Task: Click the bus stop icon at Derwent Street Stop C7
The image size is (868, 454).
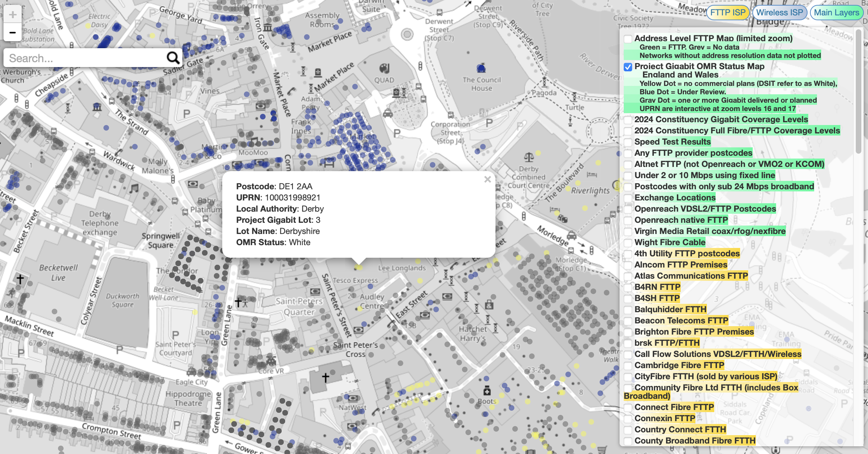Action: pos(440,13)
